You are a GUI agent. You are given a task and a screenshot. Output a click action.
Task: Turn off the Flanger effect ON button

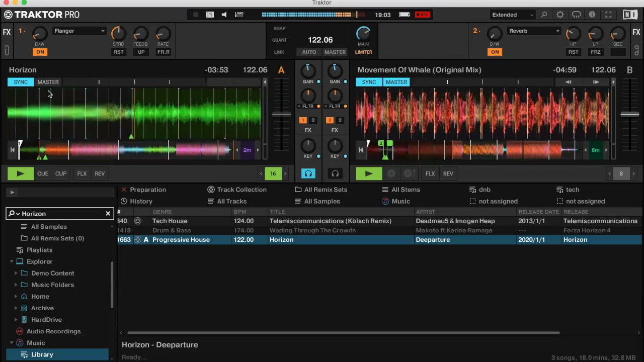coord(40,52)
